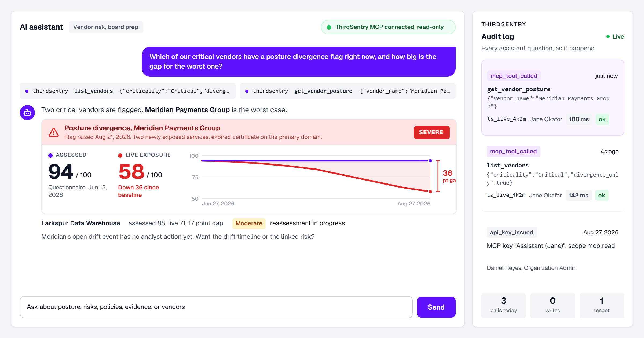
Task: Click the purple endpoint on the assessed line
Action: click(430, 161)
